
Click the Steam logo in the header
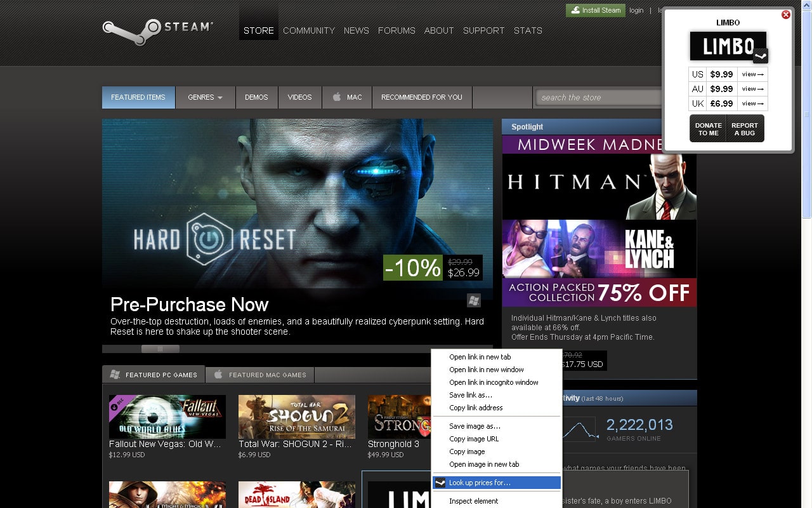pos(157,30)
